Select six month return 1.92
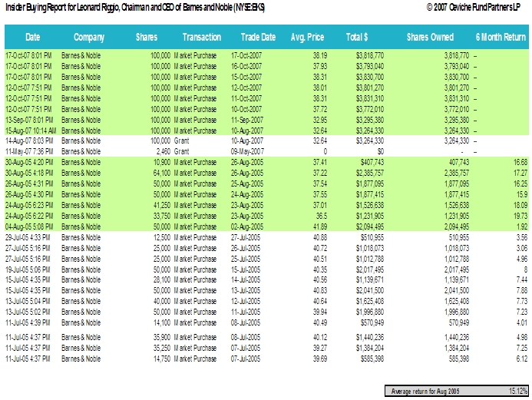Screen dimensions: 532x400 click(522, 227)
